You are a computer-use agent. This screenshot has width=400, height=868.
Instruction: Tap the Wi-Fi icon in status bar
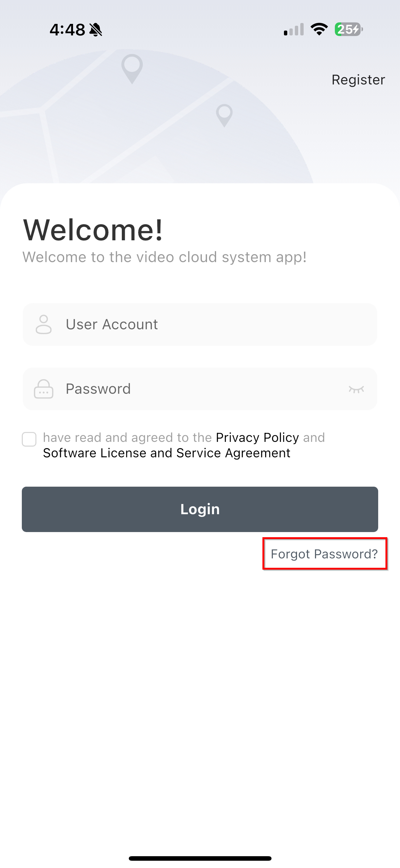(x=319, y=29)
